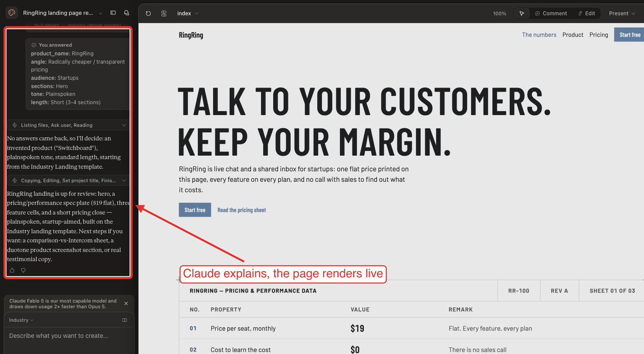Click the 'audience: Startups' answer line
The width and height of the screenshot is (644, 354).
(54, 78)
